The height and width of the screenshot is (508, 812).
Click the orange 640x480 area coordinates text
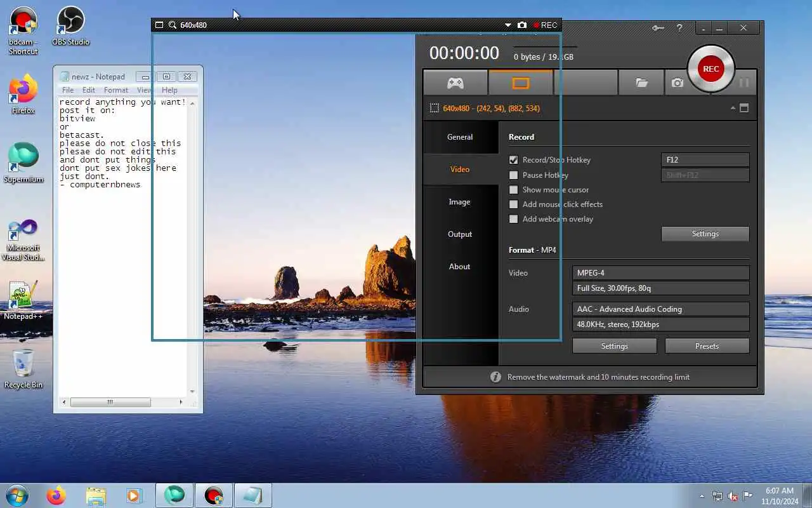pyautogui.click(x=492, y=109)
